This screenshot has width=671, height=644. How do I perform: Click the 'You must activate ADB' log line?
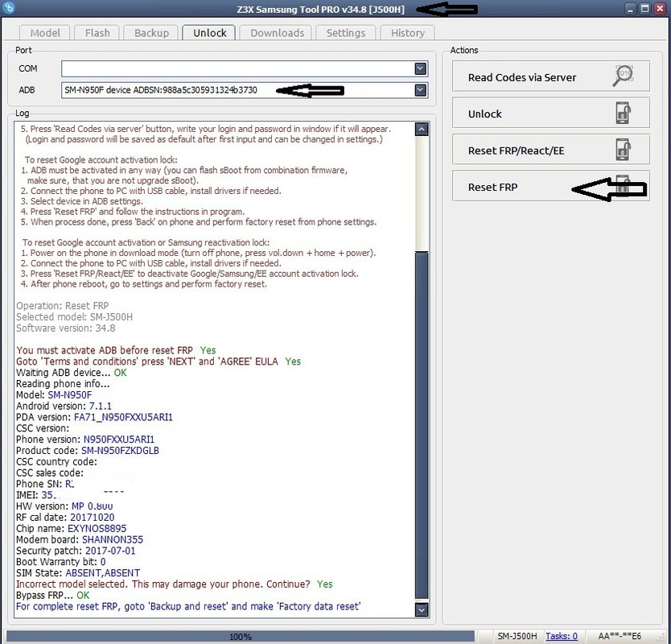coord(116,350)
